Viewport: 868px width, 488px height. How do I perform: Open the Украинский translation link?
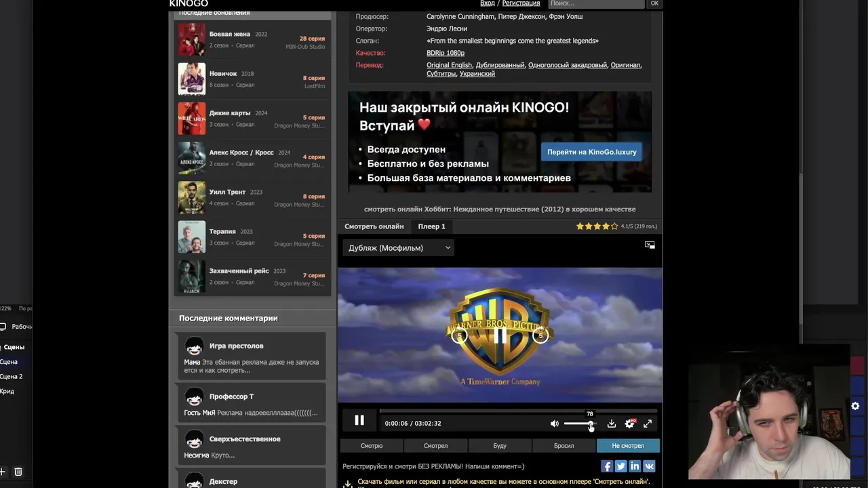[x=477, y=74]
